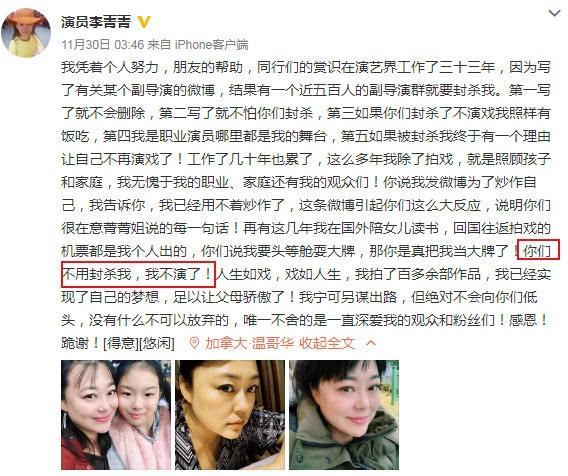568x476 pixels.
Task: Click the red-boxed text 不用封杀我，我不演了！
Action: 138,274
